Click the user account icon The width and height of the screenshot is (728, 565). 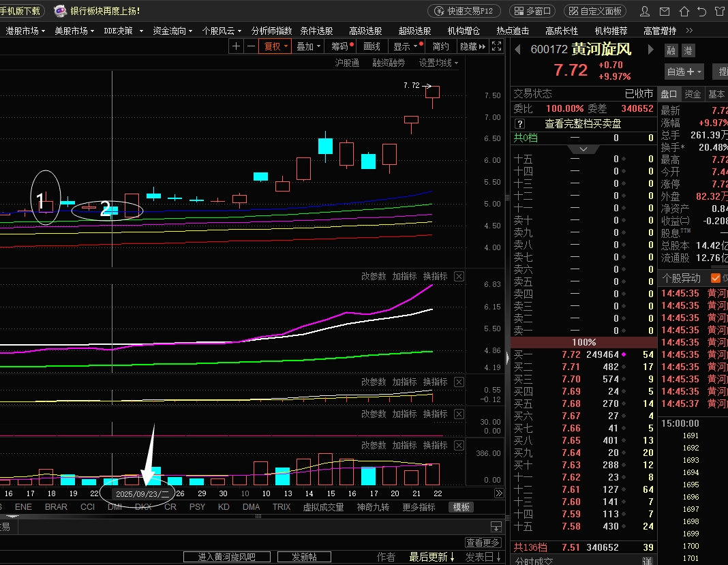[x=644, y=11]
